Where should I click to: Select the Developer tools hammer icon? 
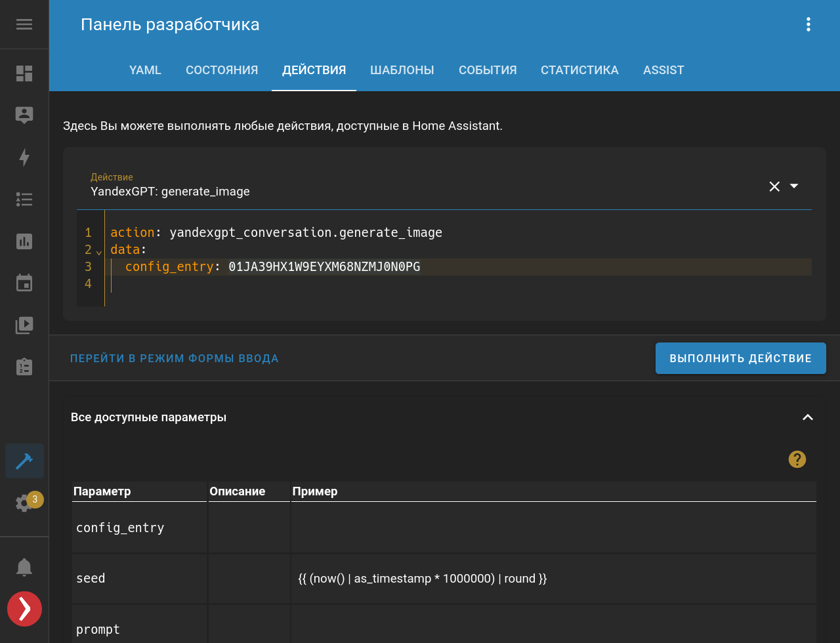24,461
